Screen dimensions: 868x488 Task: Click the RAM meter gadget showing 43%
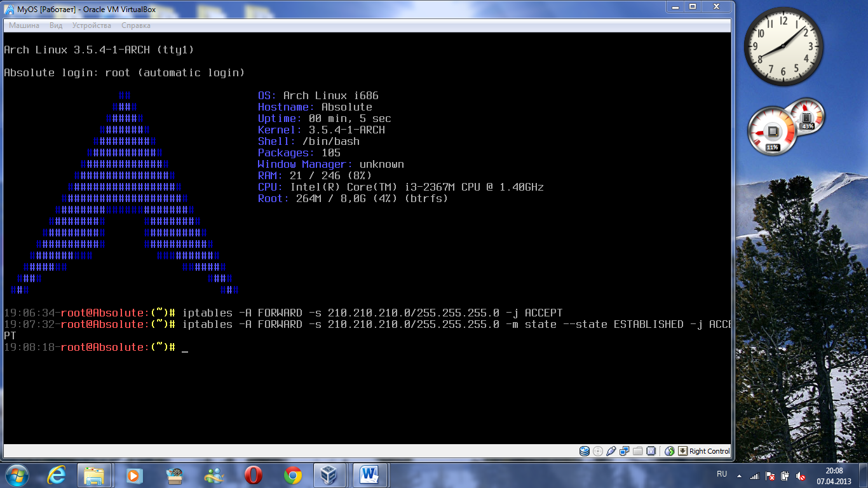[x=807, y=115]
